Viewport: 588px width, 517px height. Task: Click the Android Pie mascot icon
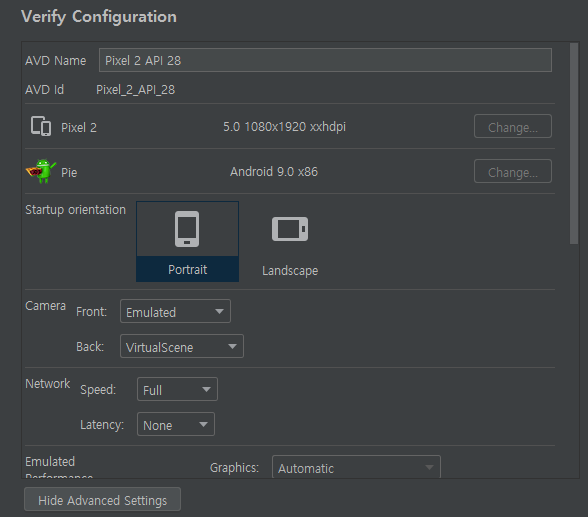(41, 171)
